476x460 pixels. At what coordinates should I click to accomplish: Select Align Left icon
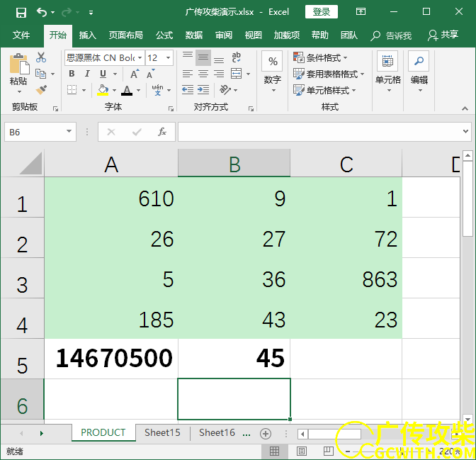click(188, 74)
